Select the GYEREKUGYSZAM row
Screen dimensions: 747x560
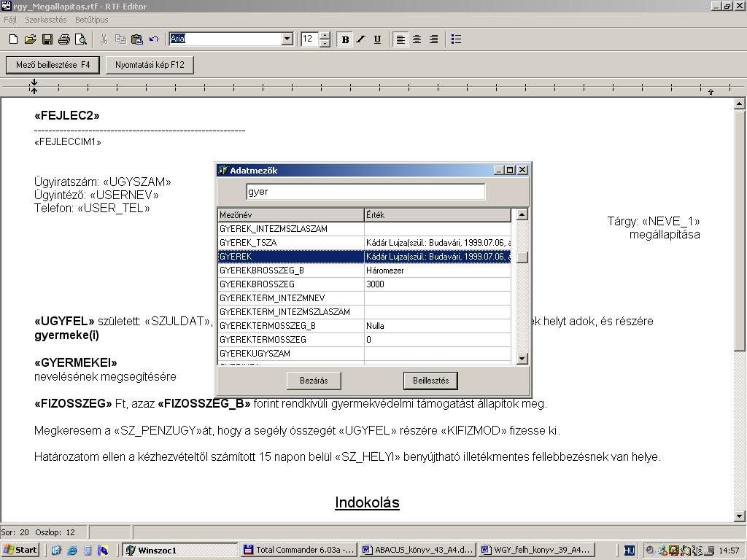pyautogui.click(x=365, y=354)
